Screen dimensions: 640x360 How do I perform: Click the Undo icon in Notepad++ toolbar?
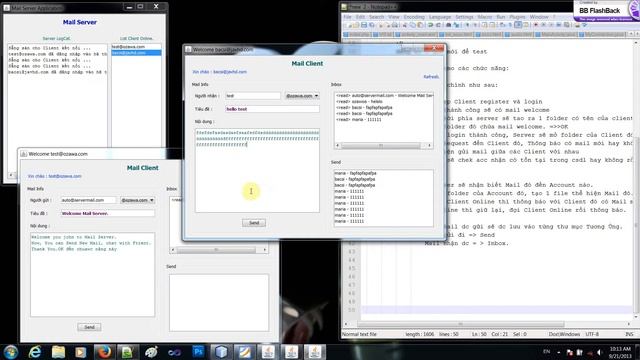[x=430, y=25]
